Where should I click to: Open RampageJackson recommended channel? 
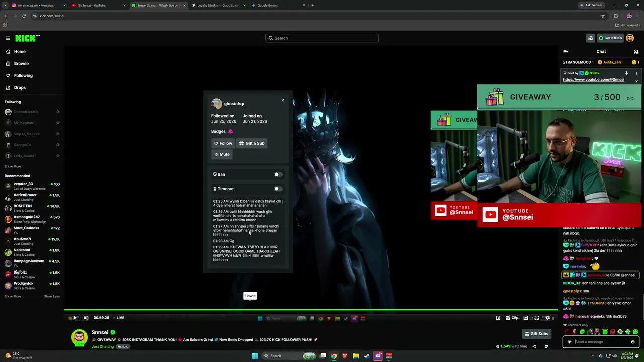(32, 263)
